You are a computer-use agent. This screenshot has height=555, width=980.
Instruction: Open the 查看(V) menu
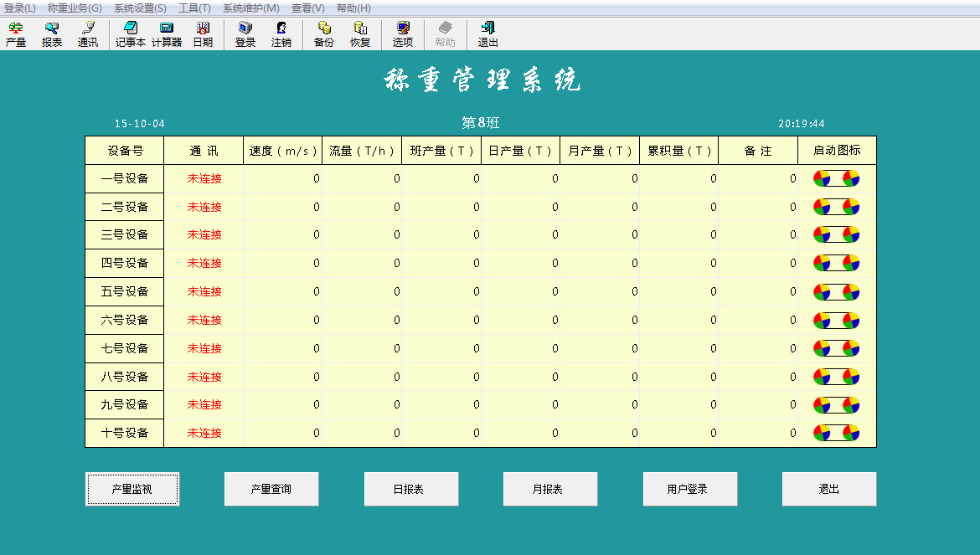(308, 8)
